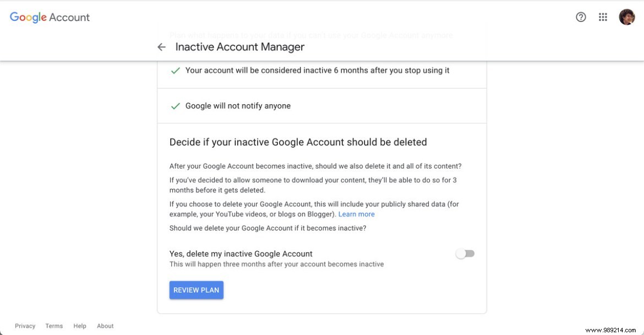
Task: Open About from the footer links
Action: (x=105, y=326)
